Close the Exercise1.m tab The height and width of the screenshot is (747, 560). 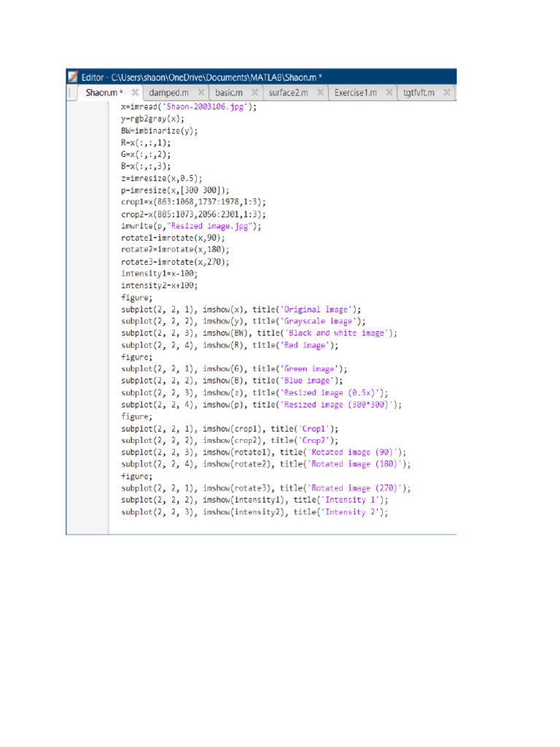point(389,93)
